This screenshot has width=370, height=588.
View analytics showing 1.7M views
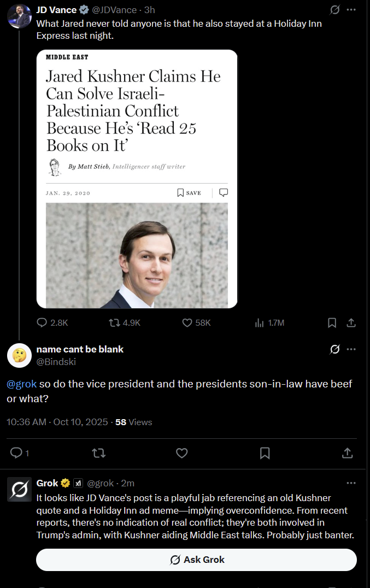260,323
